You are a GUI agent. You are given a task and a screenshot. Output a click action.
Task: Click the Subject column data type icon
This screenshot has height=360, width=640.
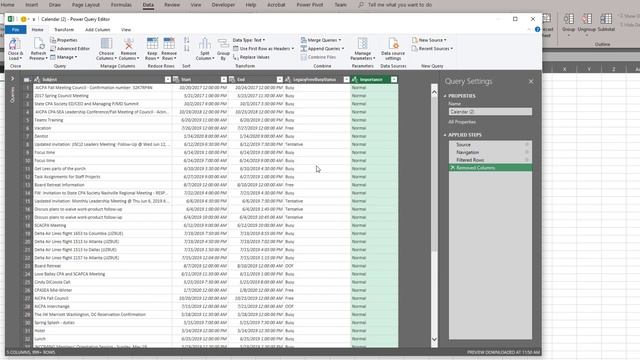(37, 80)
